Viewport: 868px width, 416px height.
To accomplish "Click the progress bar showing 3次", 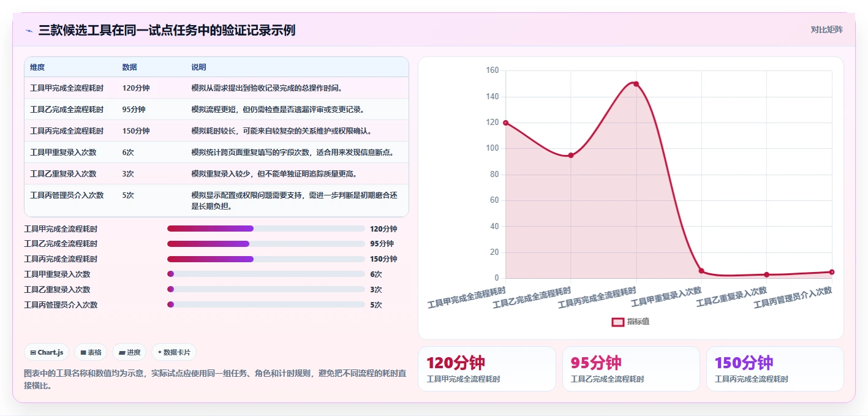I will click(x=266, y=289).
